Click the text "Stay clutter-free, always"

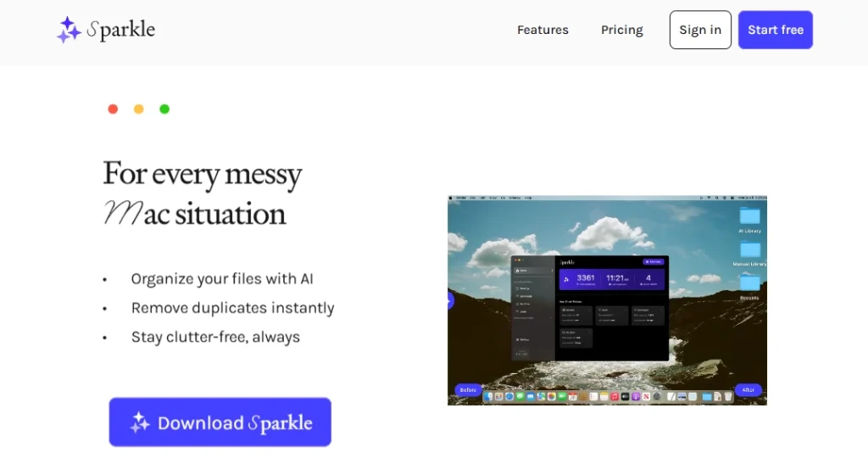click(215, 337)
